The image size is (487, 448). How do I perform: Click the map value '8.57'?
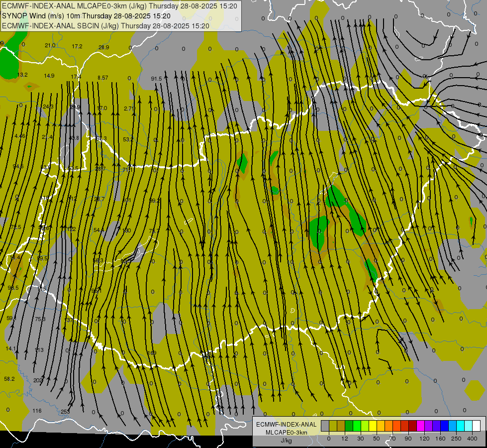pyautogui.click(x=103, y=78)
